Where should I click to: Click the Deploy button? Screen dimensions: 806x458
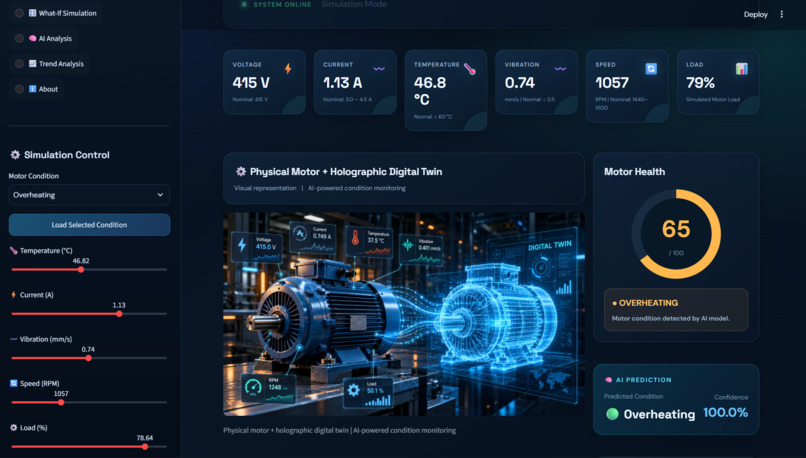(x=756, y=14)
